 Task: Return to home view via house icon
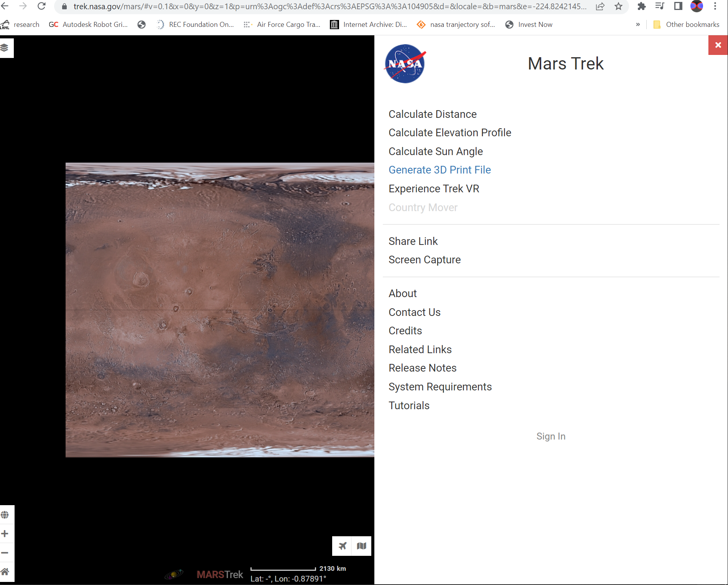click(x=5, y=572)
